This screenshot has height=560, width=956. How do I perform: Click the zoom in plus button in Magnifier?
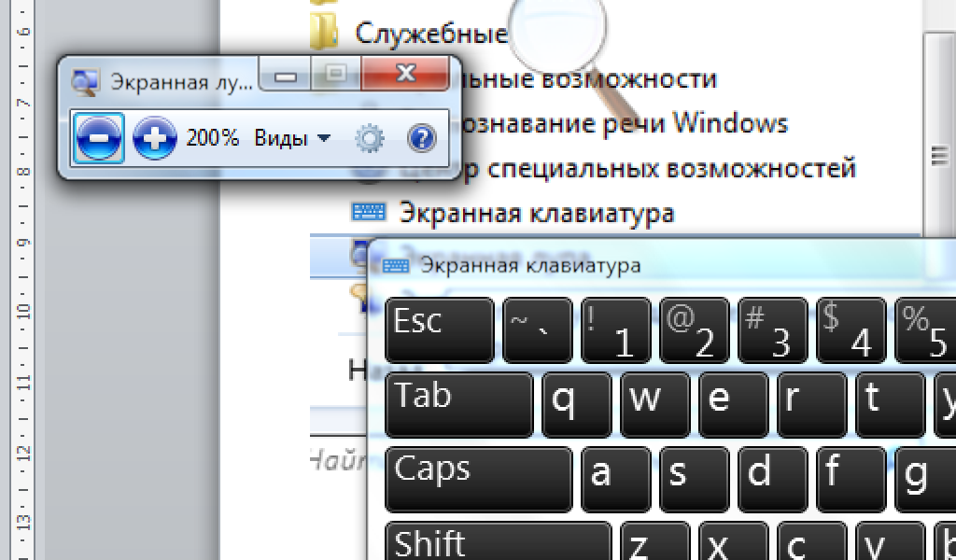155,138
